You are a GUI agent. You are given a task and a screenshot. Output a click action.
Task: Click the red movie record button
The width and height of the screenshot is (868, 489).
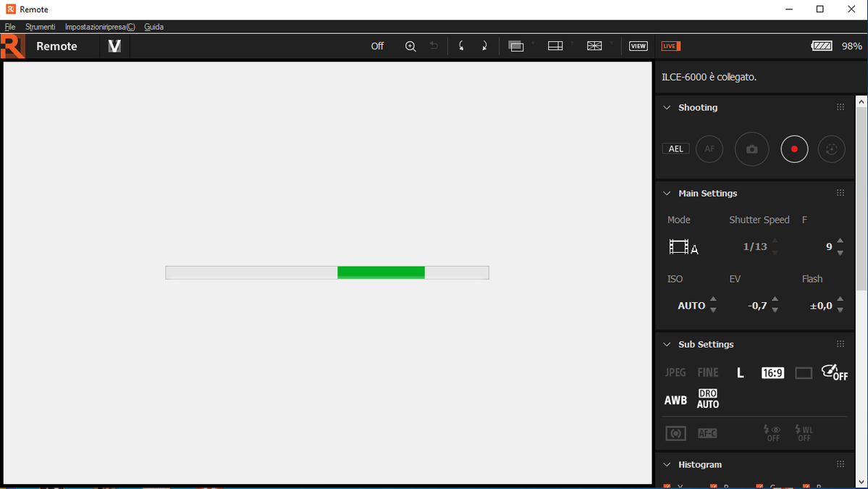pyautogui.click(x=794, y=149)
